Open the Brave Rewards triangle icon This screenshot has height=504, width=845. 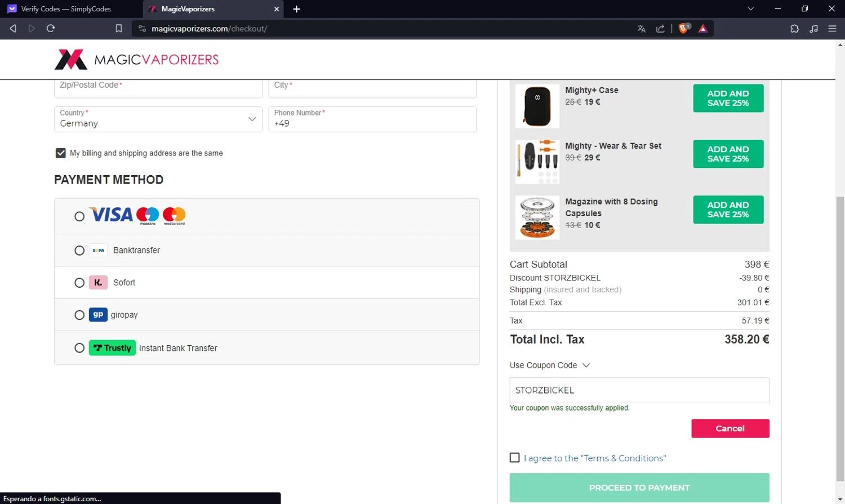703,29
